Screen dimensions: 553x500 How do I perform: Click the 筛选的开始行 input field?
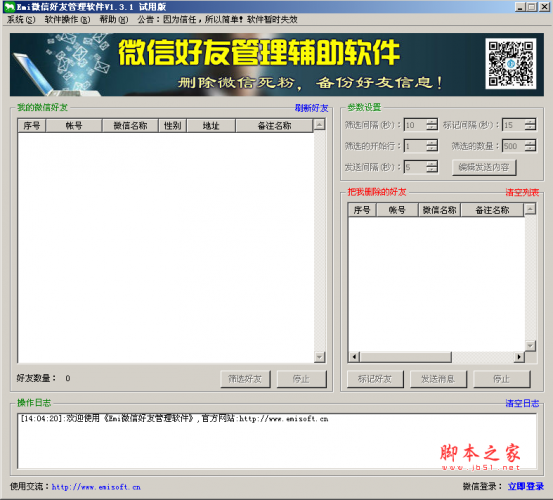click(x=415, y=146)
